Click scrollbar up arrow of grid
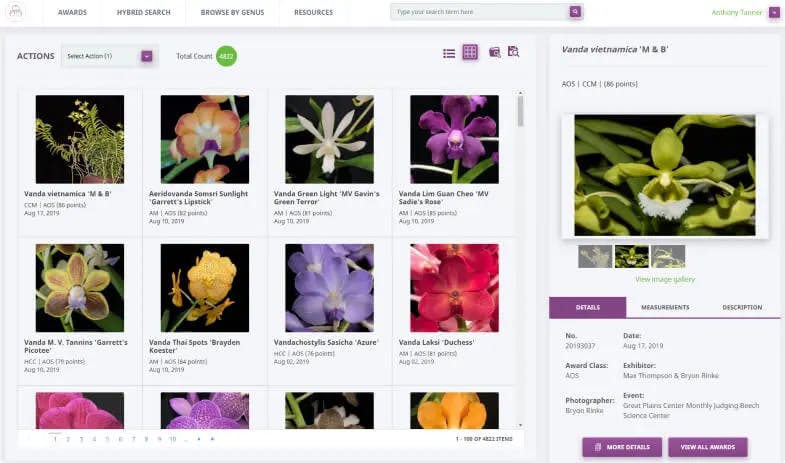Image resolution: width=785 pixels, height=463 pixels. tap(521, 93)
